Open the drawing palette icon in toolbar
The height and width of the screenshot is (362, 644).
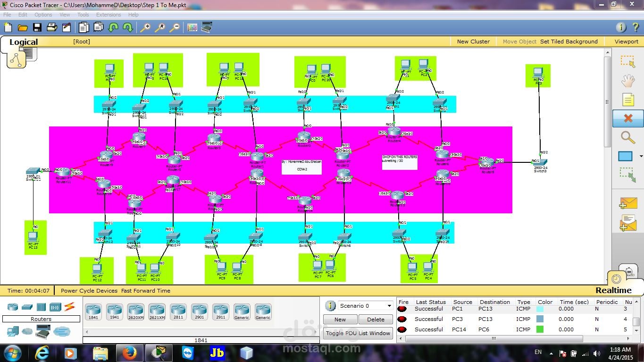coord(192,27)
